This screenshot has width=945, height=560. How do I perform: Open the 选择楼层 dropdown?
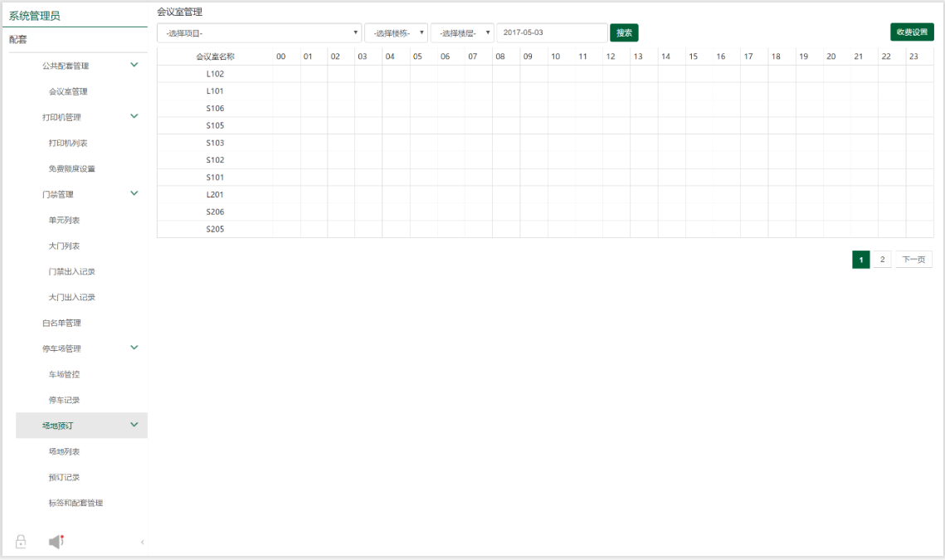[x=462, y=32]
